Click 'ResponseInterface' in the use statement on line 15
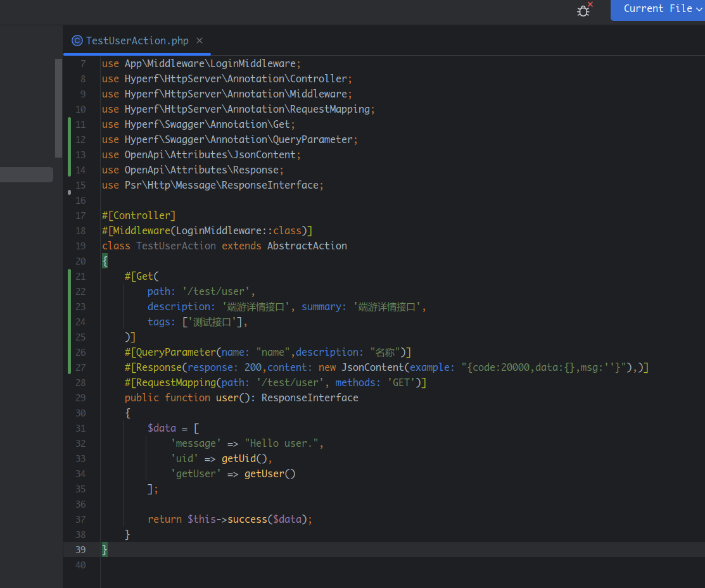705x588 pixels. coord(270,185)
